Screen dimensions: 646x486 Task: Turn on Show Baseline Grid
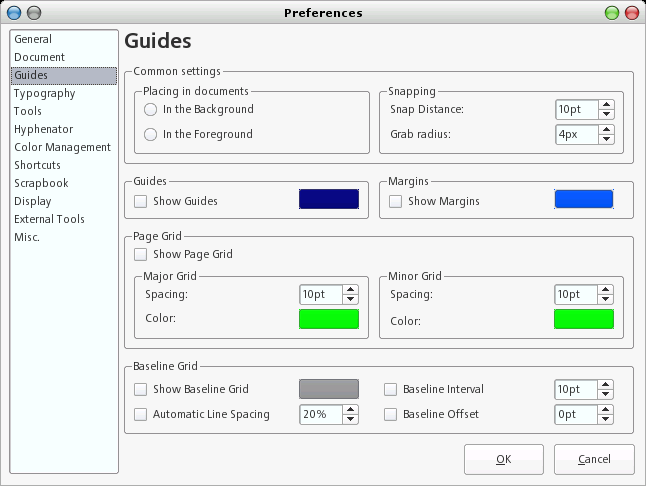pos(141,389)
